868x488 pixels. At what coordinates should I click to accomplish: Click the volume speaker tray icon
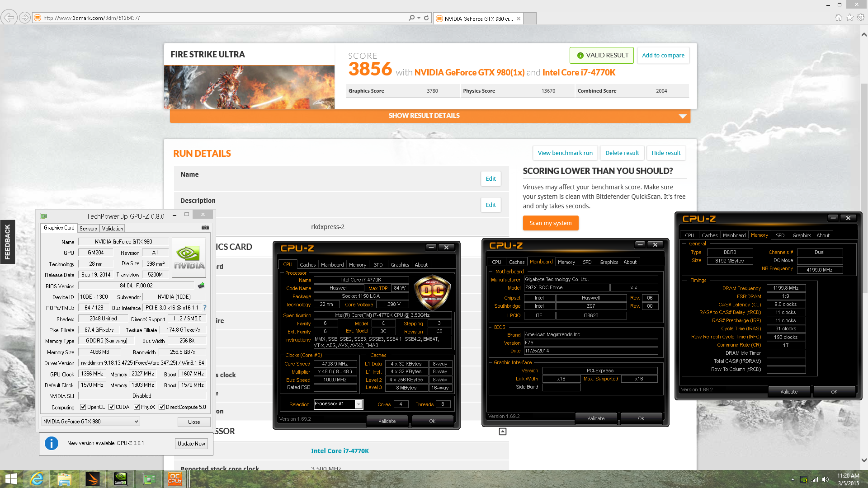click(826, 479)
